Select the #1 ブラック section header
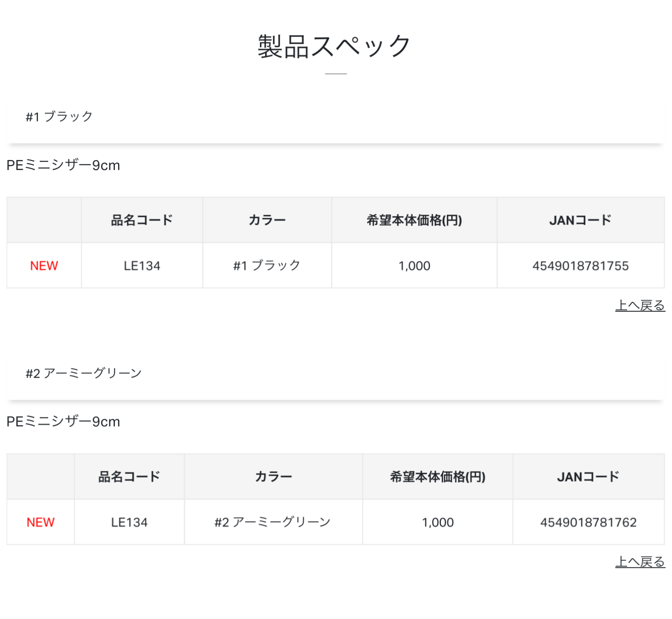This screenshot has height=619, width=672. coord(59,117)
